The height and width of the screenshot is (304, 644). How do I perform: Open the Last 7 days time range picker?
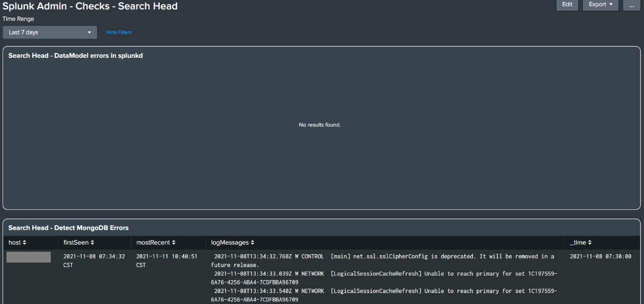click(x=50, y=32)
